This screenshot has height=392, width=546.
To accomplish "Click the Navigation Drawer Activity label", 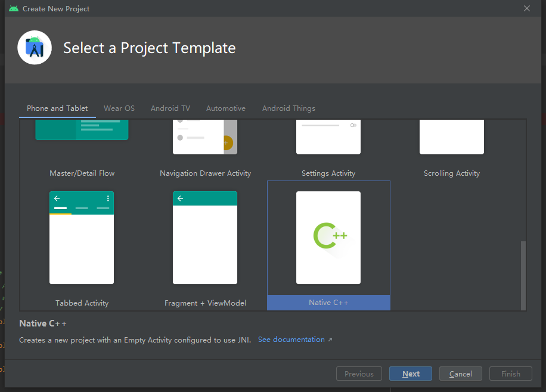I will point(205,173).
